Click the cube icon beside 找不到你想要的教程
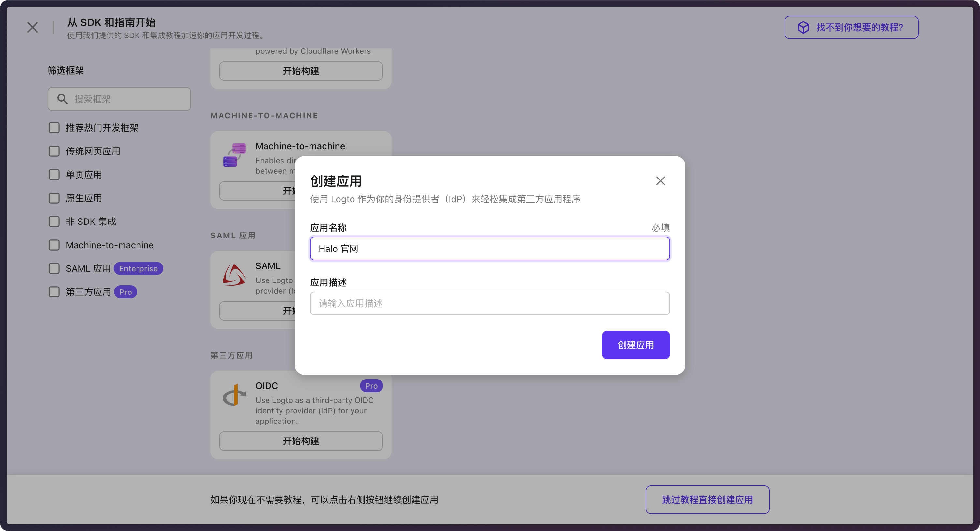The height and width of the screenshot is (531, 980). tap(803, 27)
